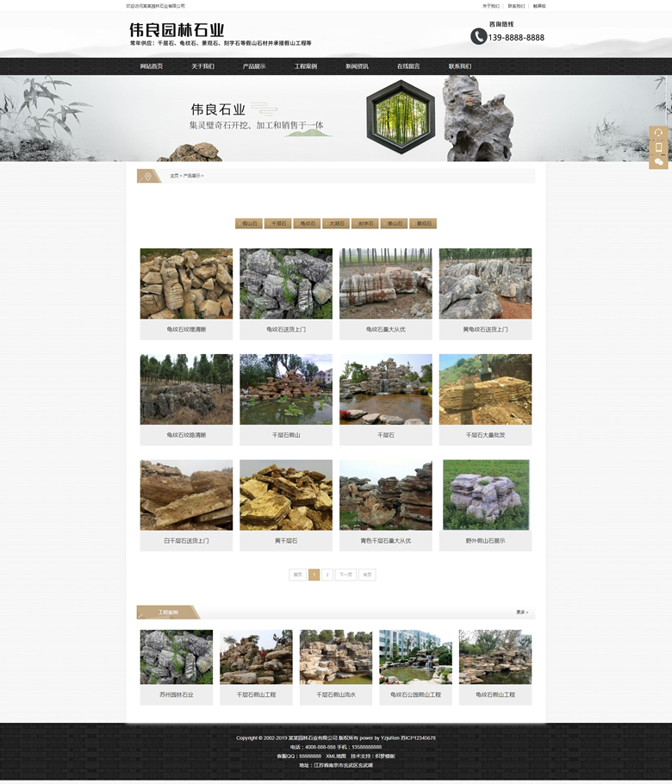Open the 苏州园林石业 project thumbnail
Screen dimensions: 672x784
tap(177, 657)
